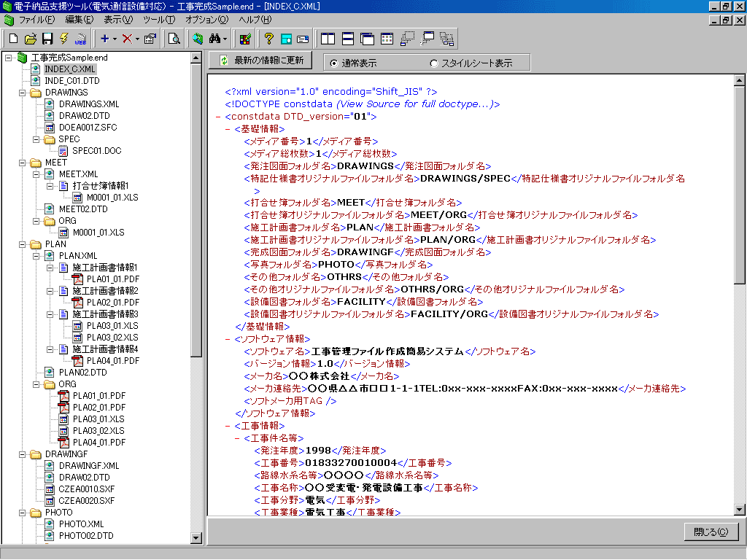Image resolution: width=747 pixels, height=560 pixels.
Task: Open the オプション(O) menu
Action: coord(206,19)
